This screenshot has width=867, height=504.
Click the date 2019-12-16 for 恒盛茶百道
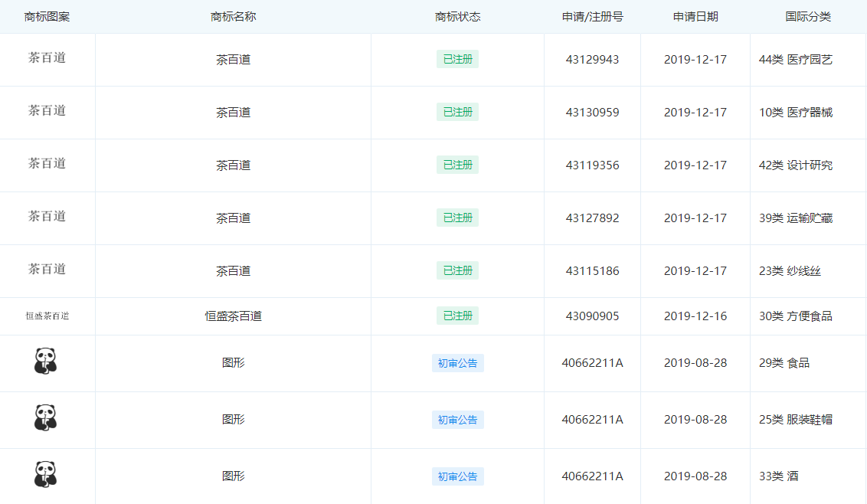click(695, 316)
